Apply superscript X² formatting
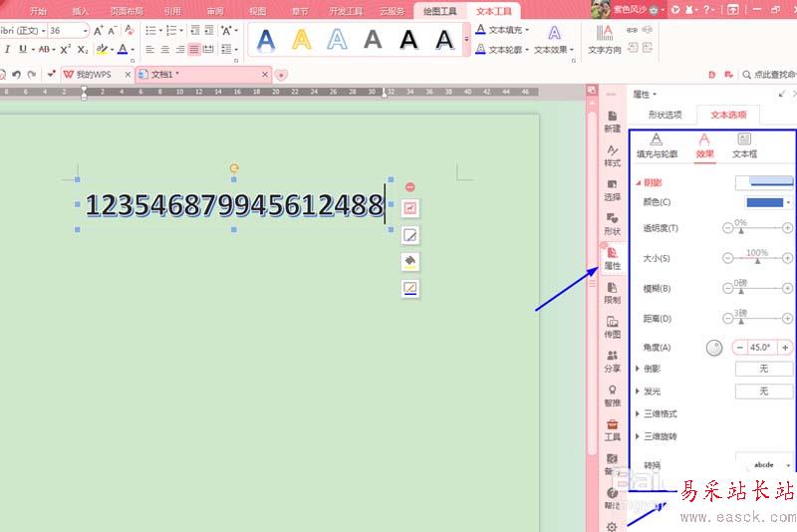The image size is (797, 532). pyautogui.click(x=66, y=49)
